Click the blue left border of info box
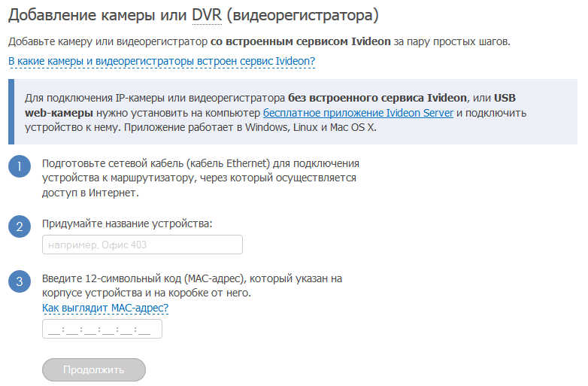Image resolution: width=588 pixels, height=386 pixels. pos(11,112)
